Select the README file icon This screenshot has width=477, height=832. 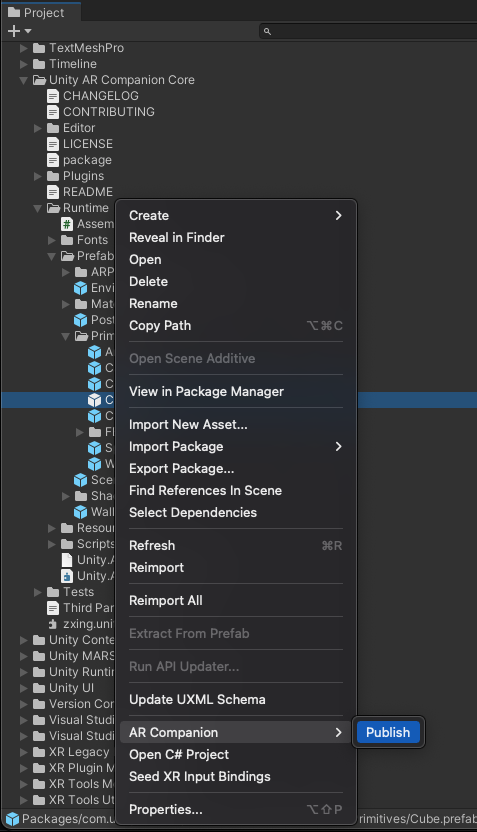53,192
